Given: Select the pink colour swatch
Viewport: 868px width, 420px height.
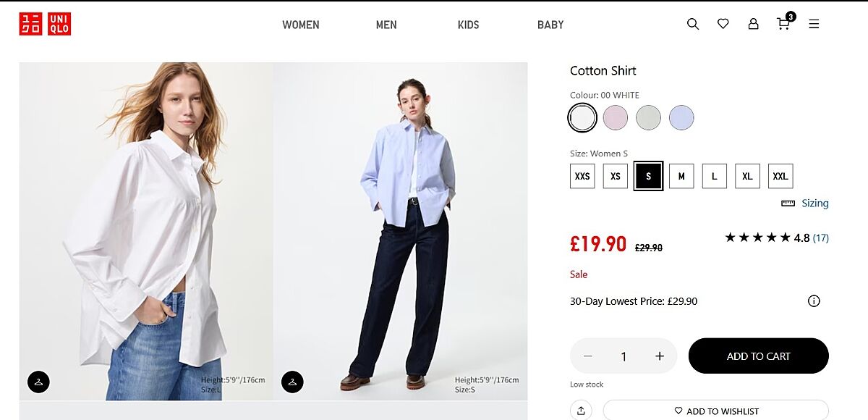Looking at the screenshot, I should click(x=616, y=117).
